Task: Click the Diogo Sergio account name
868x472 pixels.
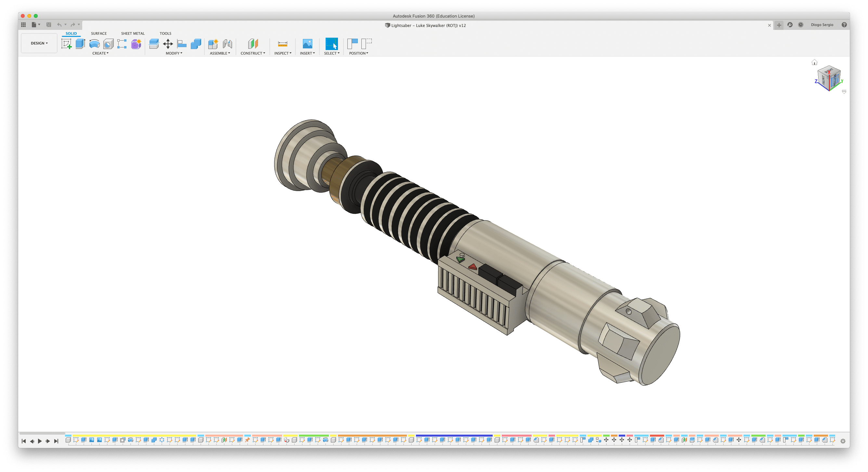Action: coord(822,25)
